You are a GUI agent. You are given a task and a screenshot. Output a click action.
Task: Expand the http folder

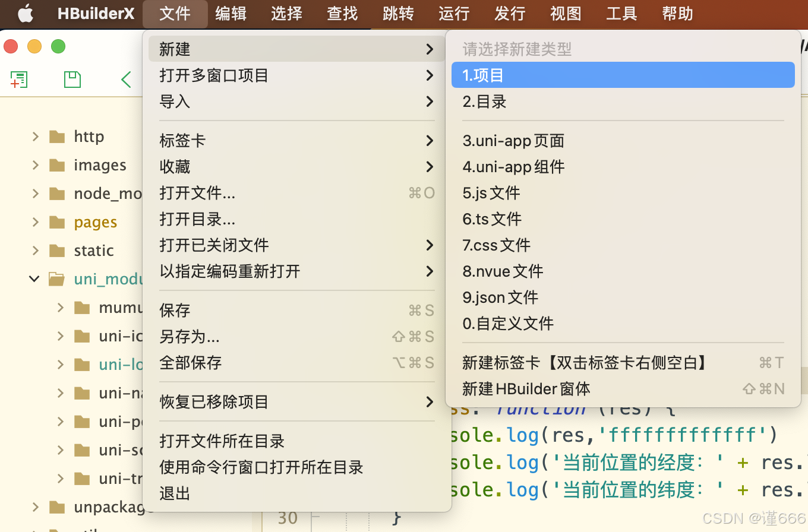coord(36,137)
